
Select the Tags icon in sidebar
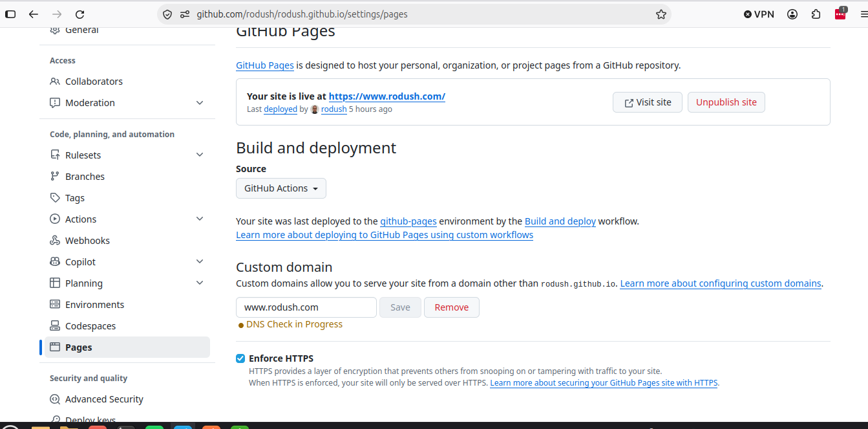[55, 198]
